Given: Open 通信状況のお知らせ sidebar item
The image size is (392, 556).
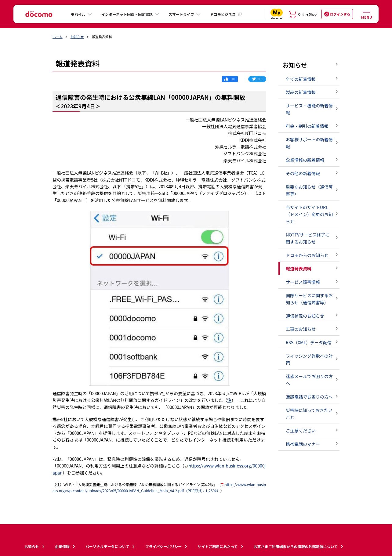Looking at the screenshot, I should point(309,316).
